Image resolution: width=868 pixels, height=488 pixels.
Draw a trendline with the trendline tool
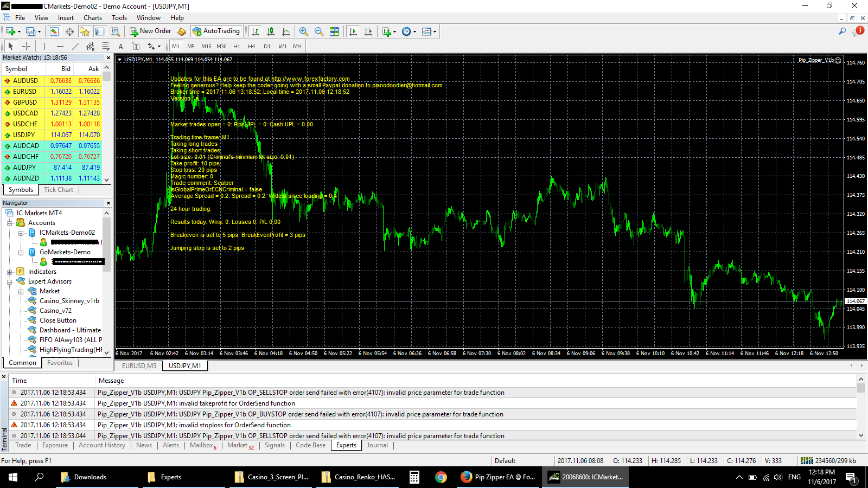[75, 46]
